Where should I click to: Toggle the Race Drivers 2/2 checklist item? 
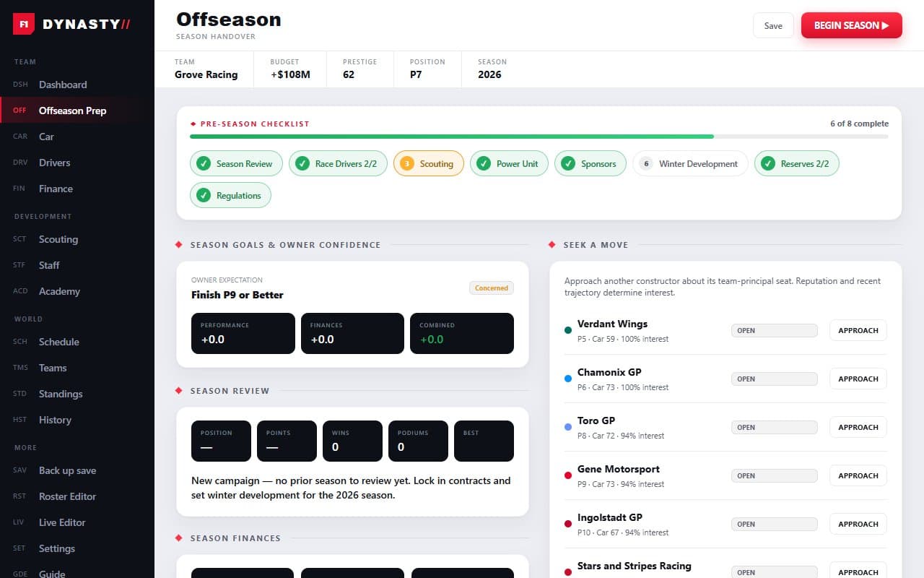(x=338, y=163)
